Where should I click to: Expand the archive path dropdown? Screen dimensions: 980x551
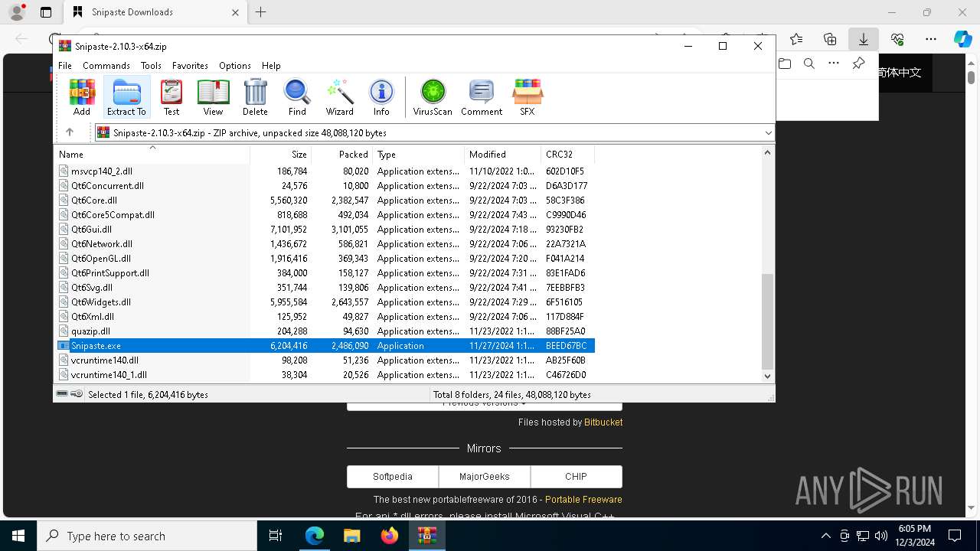[768, 133]
